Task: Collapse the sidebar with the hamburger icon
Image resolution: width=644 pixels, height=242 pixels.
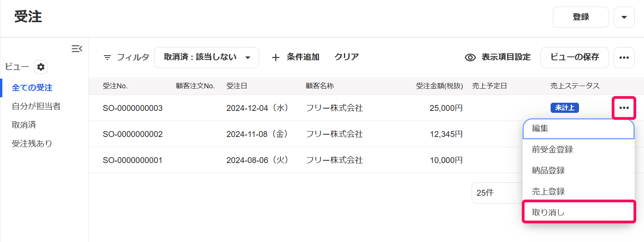Action: click(77, 49)
